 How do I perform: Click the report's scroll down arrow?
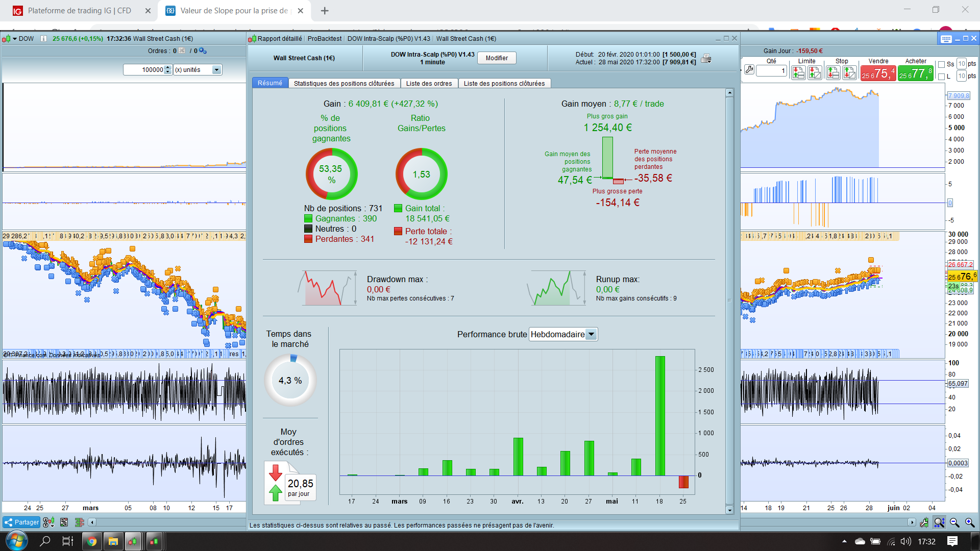[729, 510]
